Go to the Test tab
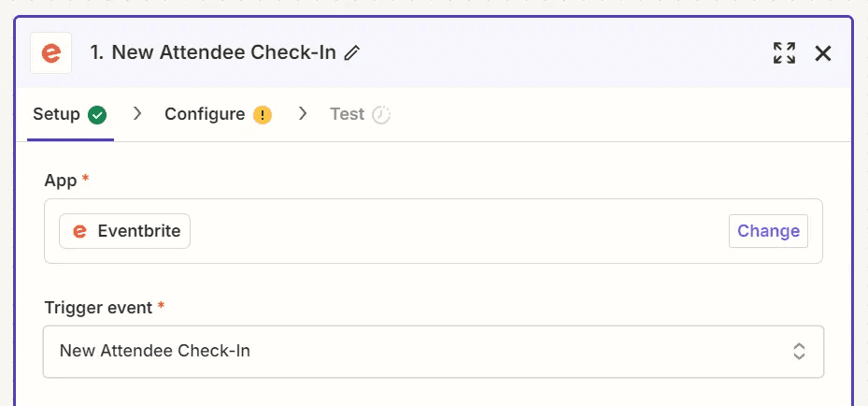 point(360,115)
